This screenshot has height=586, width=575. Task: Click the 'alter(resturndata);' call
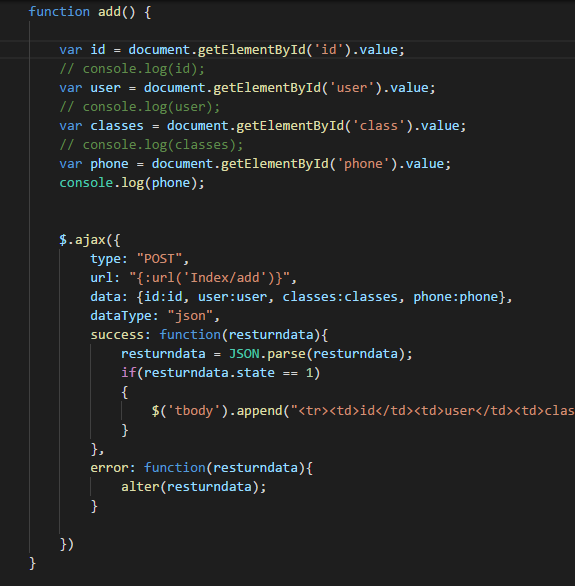pos(194,487)
